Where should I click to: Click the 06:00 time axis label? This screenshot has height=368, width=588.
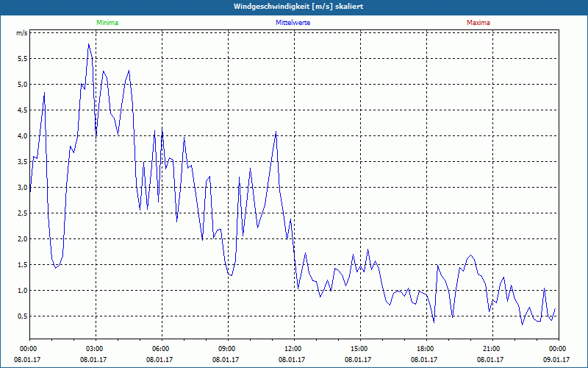point(162,349)
